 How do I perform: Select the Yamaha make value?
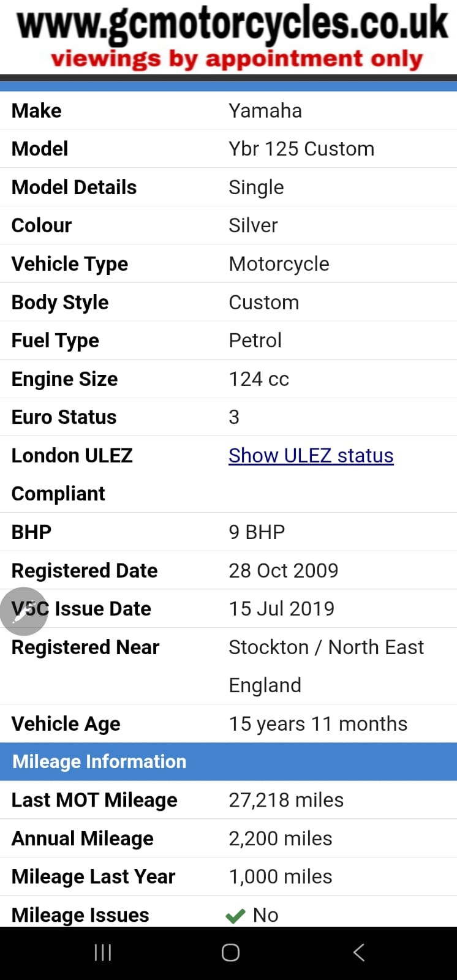click(x=265, y=111)
